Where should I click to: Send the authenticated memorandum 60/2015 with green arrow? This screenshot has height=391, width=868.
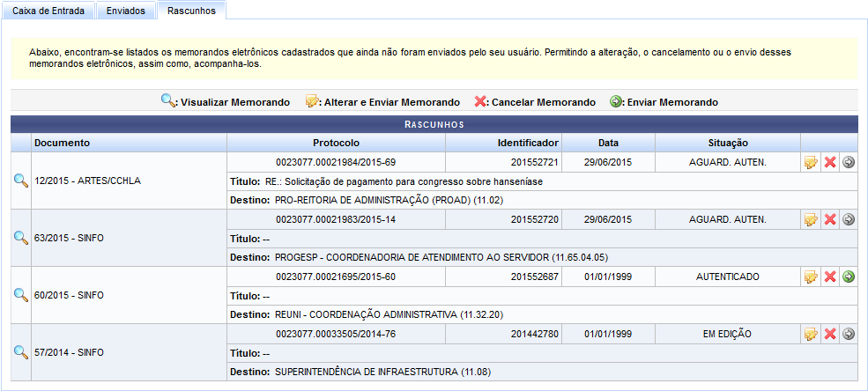point(849,277)
